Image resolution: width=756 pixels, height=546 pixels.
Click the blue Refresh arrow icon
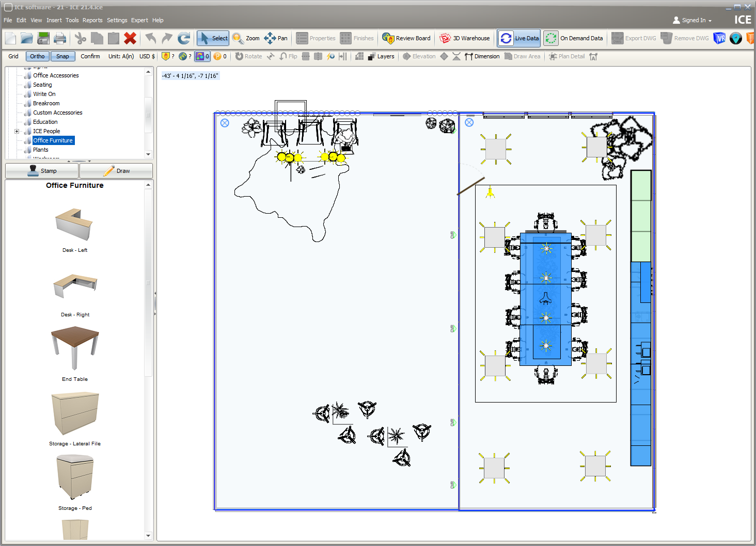pos(184,38)
